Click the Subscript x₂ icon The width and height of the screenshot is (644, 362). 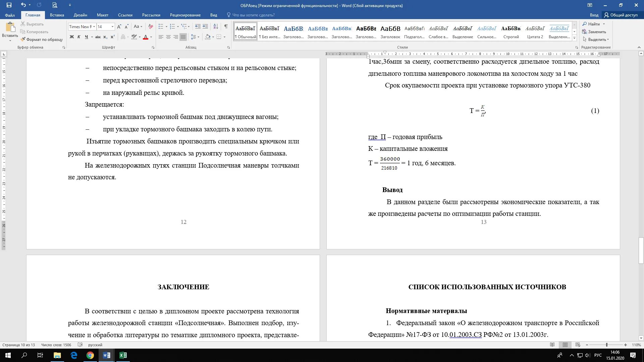point(105,37)
